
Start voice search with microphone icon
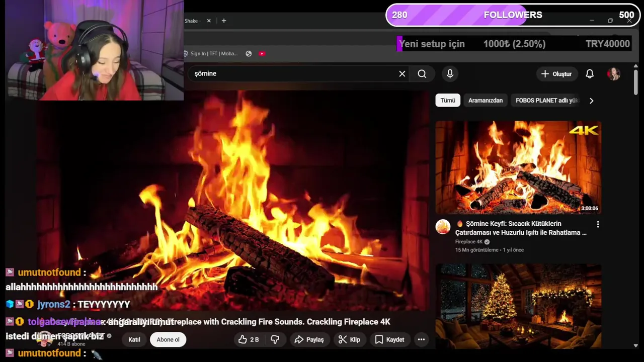450,74
